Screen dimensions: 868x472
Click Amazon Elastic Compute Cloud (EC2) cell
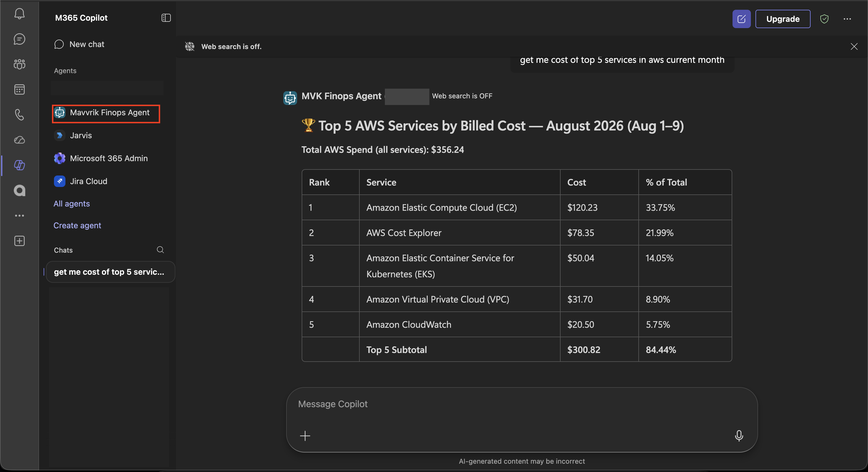coord(460,207)
